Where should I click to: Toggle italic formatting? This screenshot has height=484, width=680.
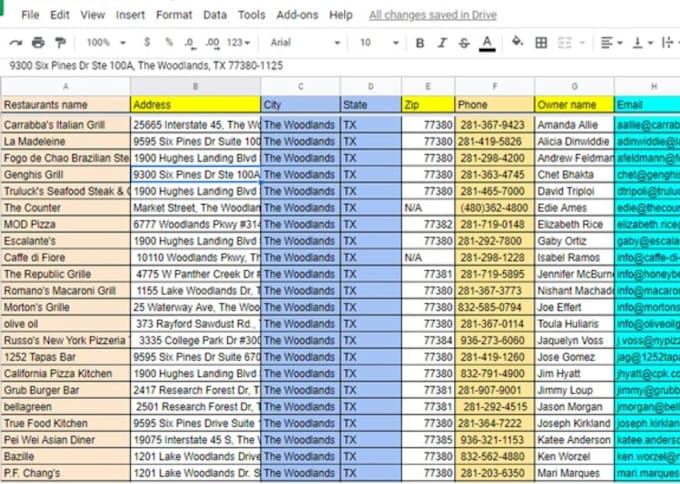(442, 43)
